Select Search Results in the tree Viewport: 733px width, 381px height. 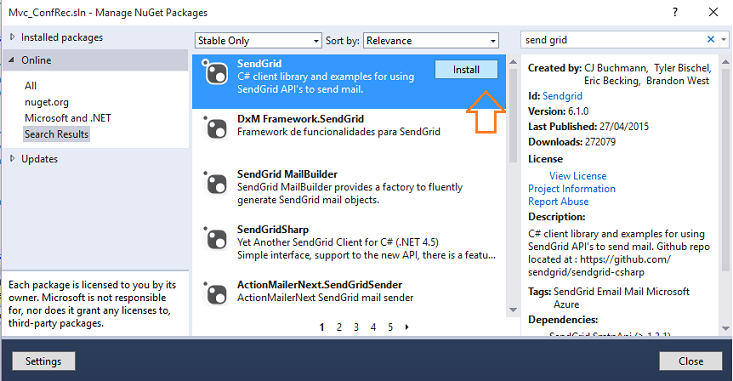coord(57,134)
